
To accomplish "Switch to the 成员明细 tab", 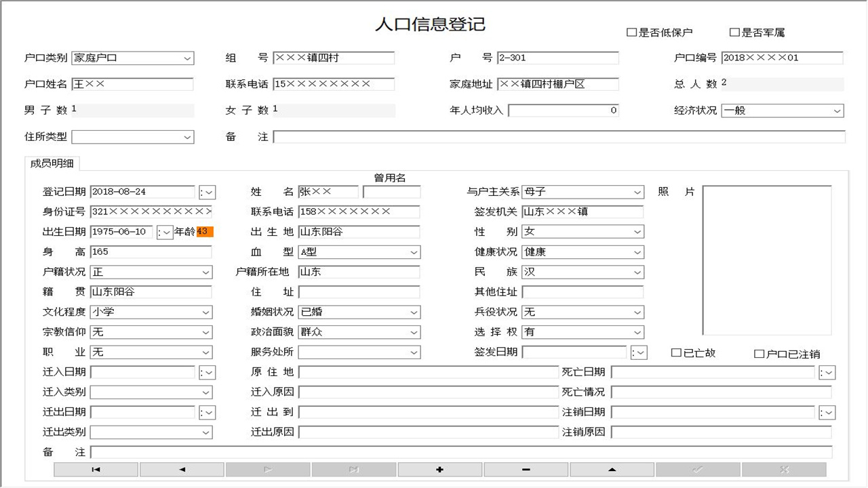I will (52, 163).
